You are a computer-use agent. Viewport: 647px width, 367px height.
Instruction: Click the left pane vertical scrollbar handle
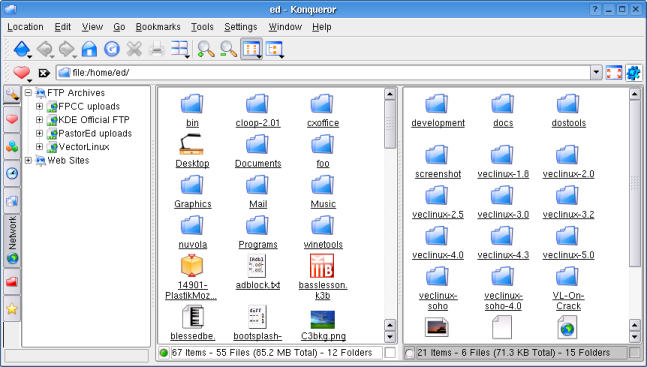pyautogui.click(x=390, y=124)
